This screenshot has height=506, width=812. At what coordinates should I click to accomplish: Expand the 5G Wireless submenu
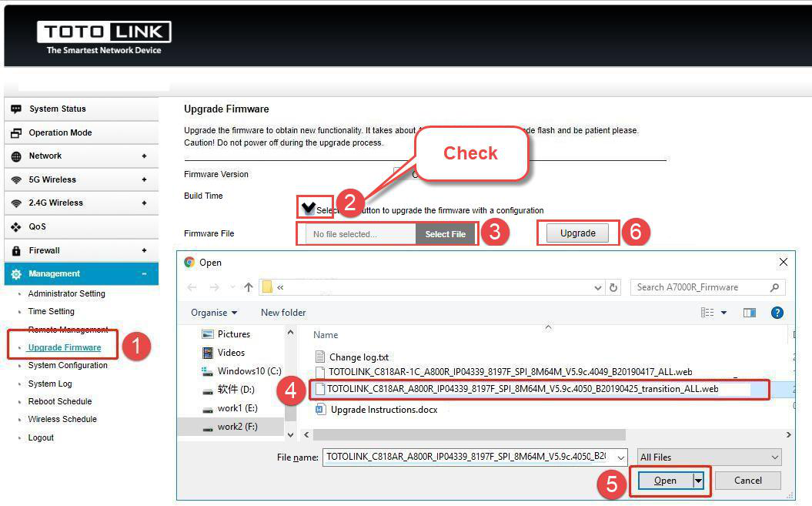(x=144, y=180)
